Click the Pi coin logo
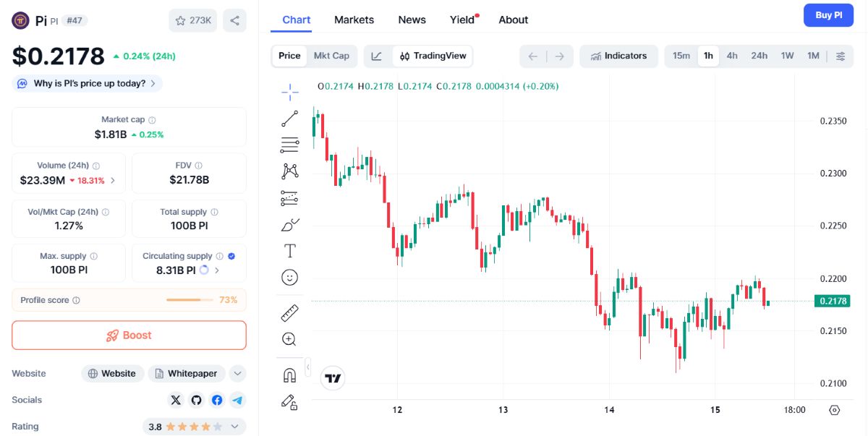This screenshot has width=868, height=436. click(x=20, y=20)
